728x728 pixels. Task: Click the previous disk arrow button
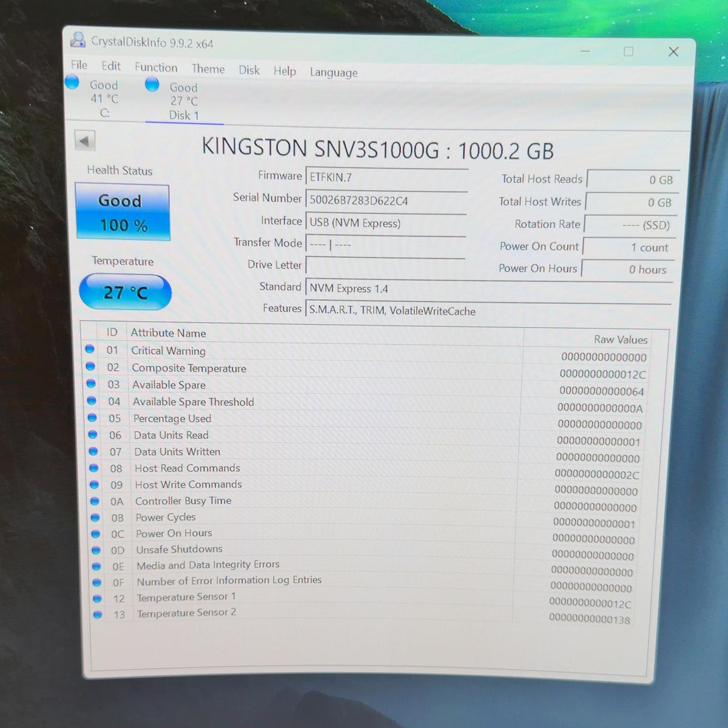tap(84, 141)
